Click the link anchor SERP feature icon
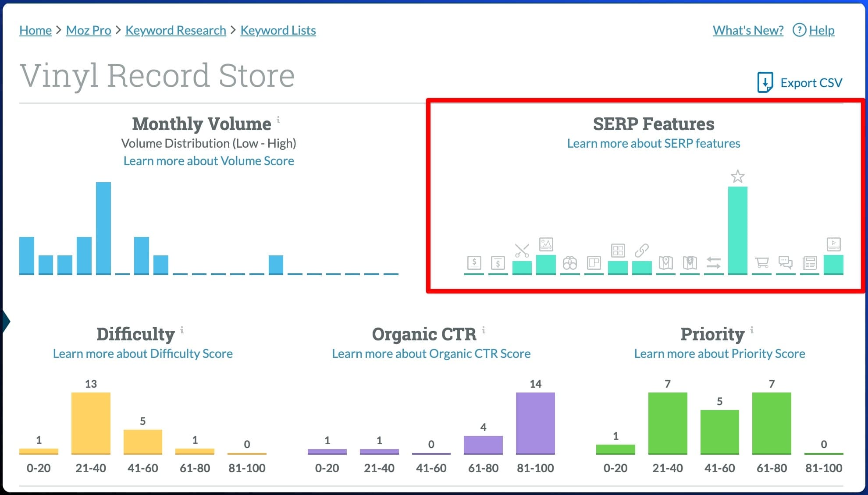Viewport: 868px width, 495px height. (642, 250)
